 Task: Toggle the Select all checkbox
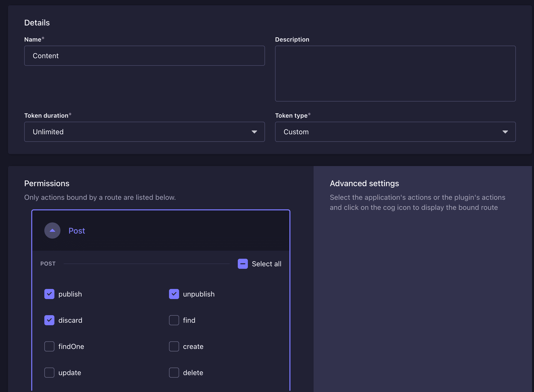tap(243, 264)
